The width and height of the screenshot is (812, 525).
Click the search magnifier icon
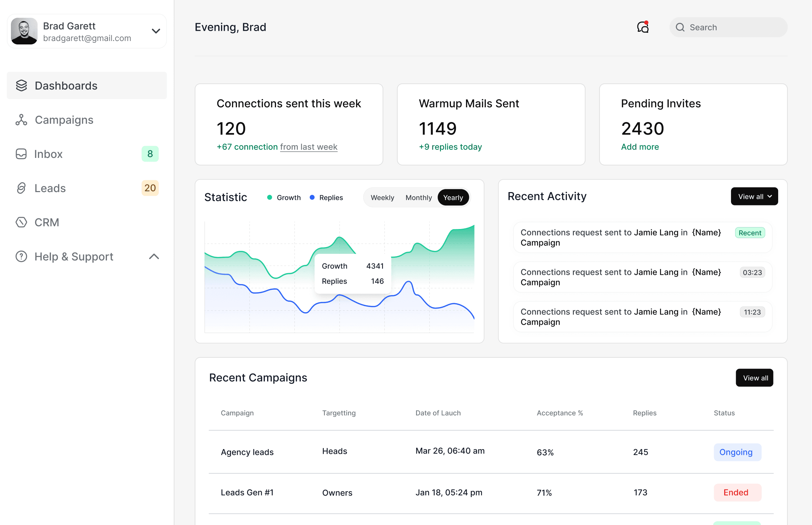(680, 27)
